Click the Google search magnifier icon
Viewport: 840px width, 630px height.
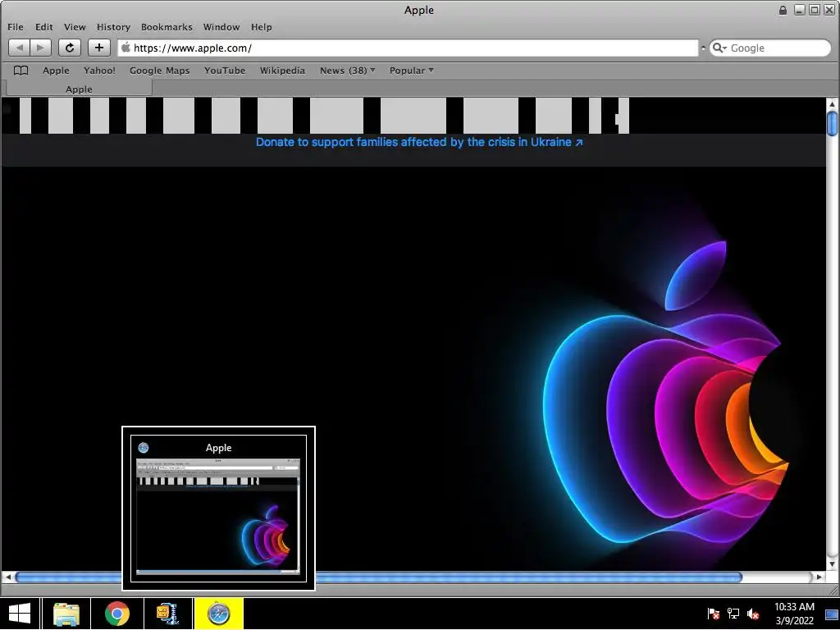click(x=719, y=48)
